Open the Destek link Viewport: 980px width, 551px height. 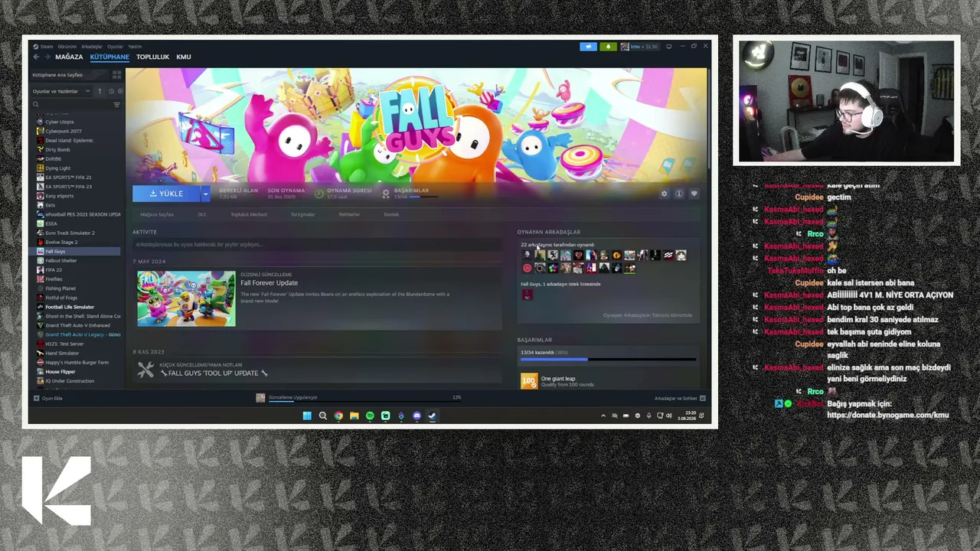[391, 214]
